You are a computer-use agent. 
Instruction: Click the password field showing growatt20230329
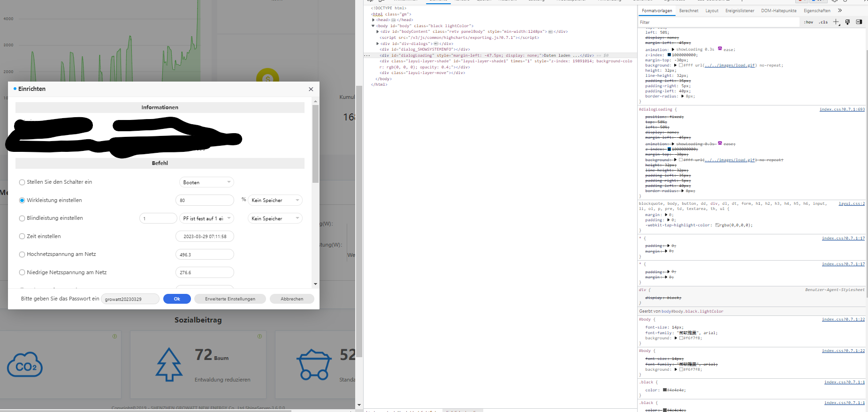click(x=130, y=299)
